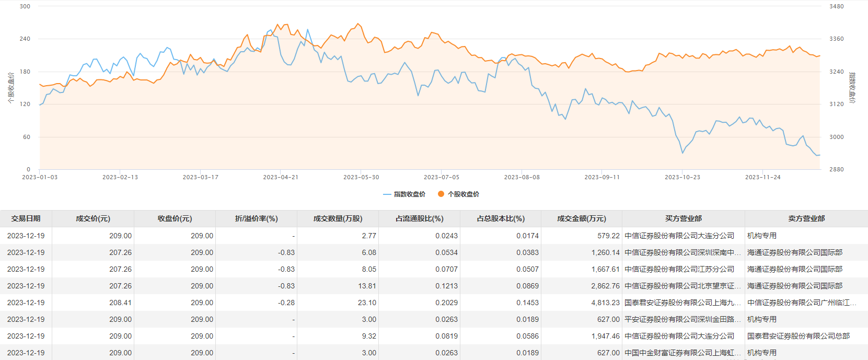Sort by the 折/溢价率(%) column header
The width and height of the screenshot is (868, 360).
click(x=256, y=218)
